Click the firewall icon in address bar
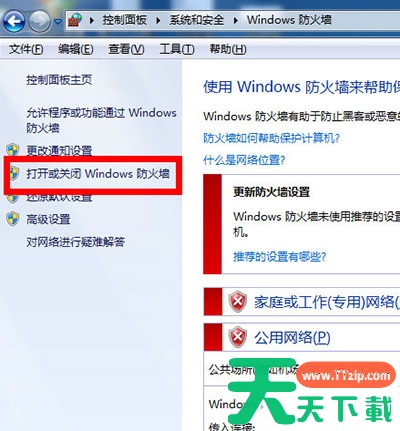 tap(75, 20)
